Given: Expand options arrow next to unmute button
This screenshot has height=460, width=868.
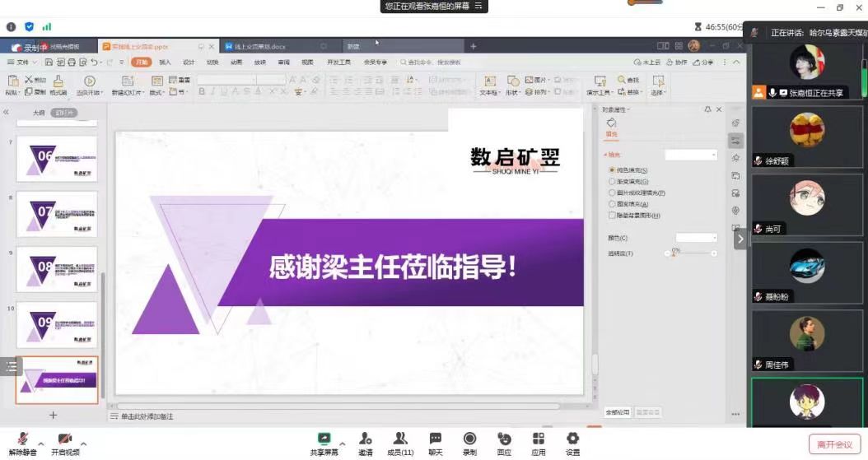Looking at the screenshot, I should tap(41, 444).
